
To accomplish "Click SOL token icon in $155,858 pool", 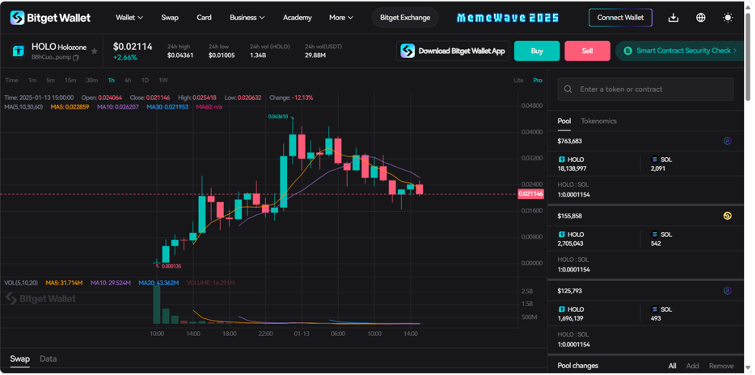I will click(x=654, y=234).
